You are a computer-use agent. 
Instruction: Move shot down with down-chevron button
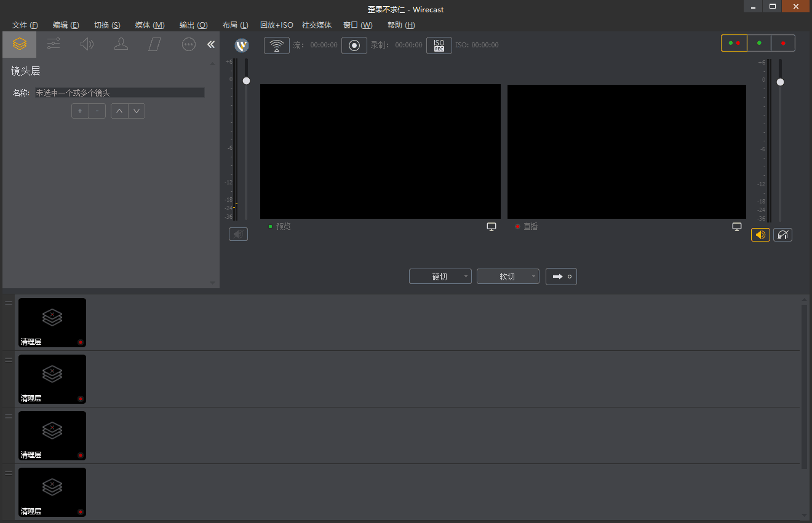(137, 111)
